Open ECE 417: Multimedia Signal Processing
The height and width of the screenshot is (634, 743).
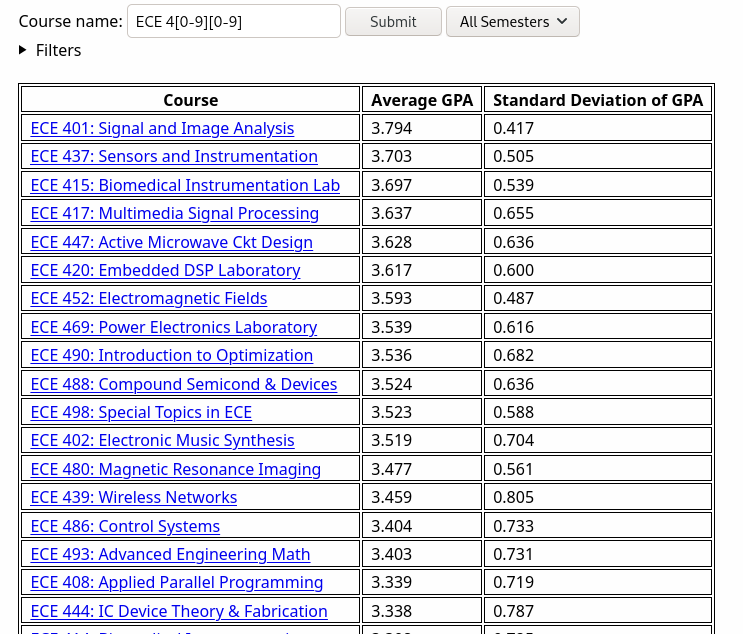click(x=174, y=213)
